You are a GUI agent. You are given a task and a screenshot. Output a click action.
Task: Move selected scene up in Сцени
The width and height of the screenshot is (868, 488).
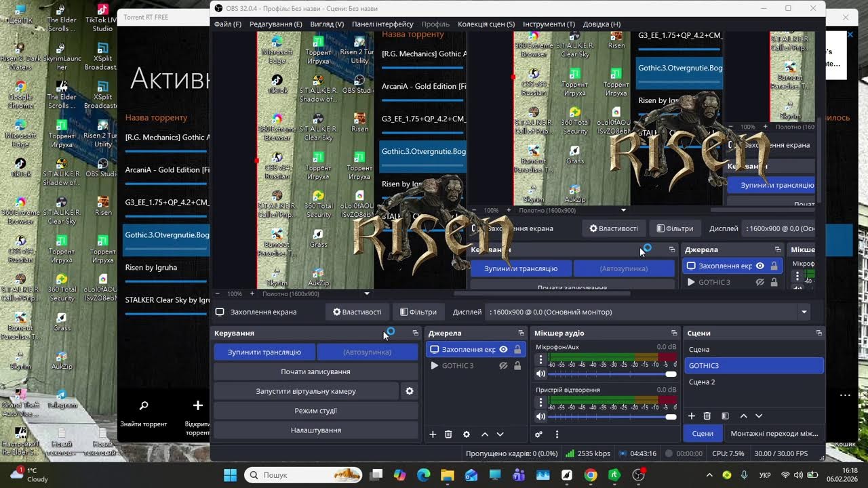coord(743,416)
